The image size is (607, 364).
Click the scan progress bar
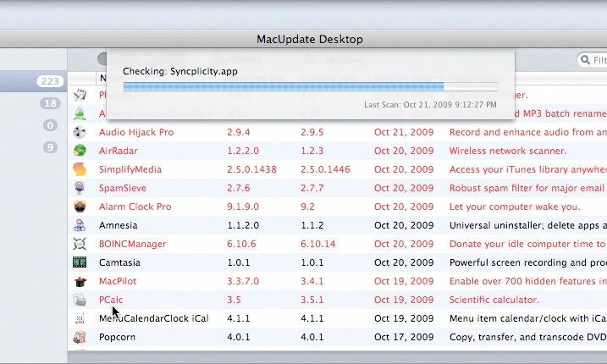[x=311, y=86]
